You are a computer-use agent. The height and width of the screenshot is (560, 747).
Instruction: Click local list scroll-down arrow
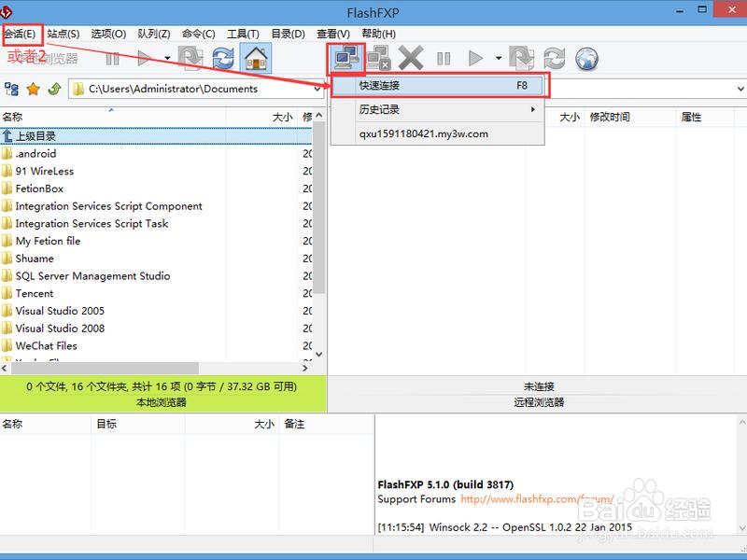(319, 354)
